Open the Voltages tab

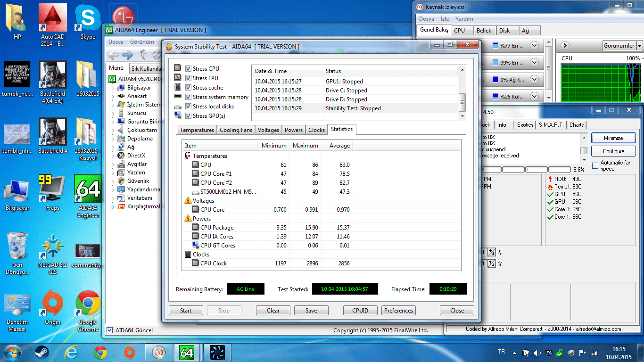coord(268,130)
